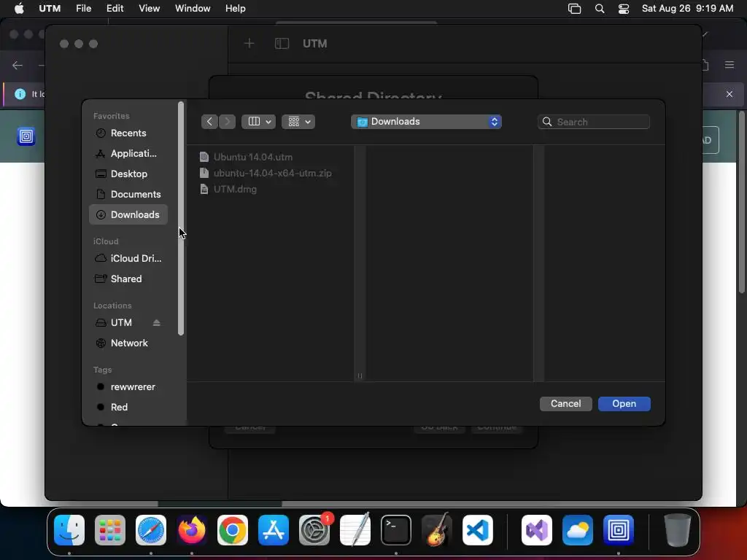Go back with the left chevron button
Viewport: 747px width, 560px height.
coord(209,122)
